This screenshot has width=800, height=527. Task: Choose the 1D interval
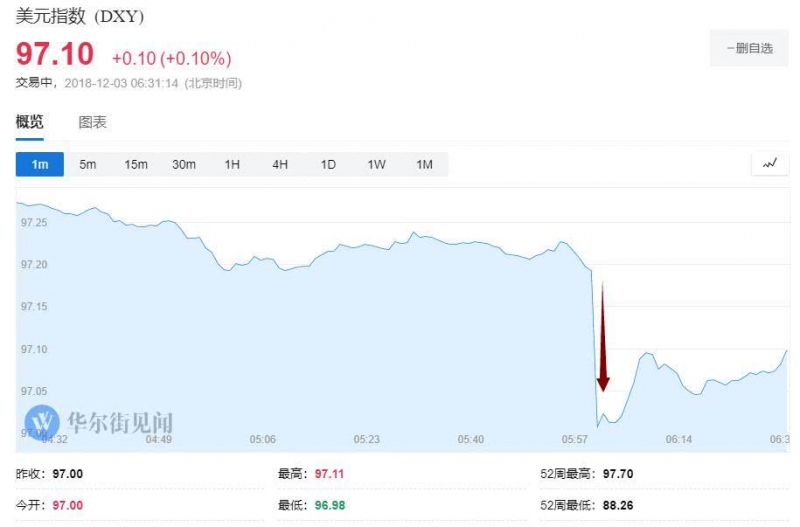coord(328,164)
